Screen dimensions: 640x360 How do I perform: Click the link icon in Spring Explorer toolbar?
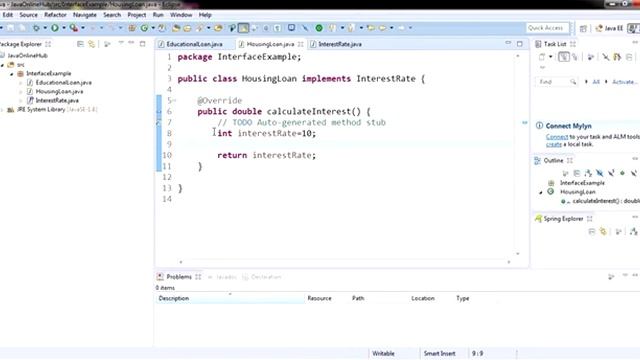[x=603, y=231]
